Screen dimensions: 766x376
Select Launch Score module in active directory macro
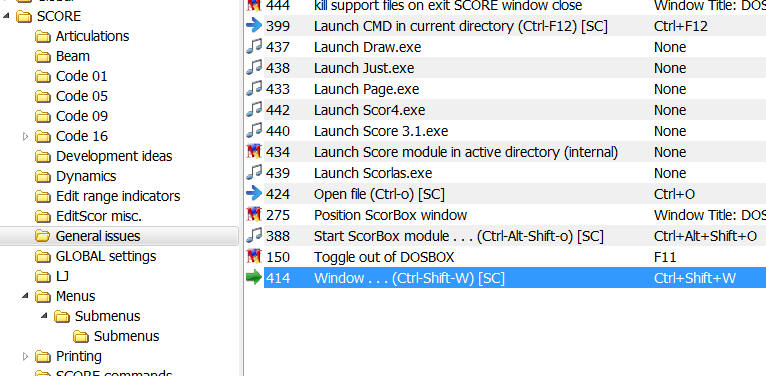click(466, 152)
